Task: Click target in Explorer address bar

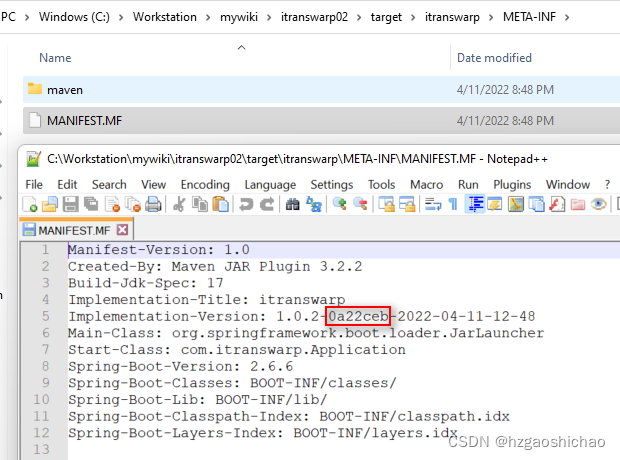Action: [x=386, y=17]
